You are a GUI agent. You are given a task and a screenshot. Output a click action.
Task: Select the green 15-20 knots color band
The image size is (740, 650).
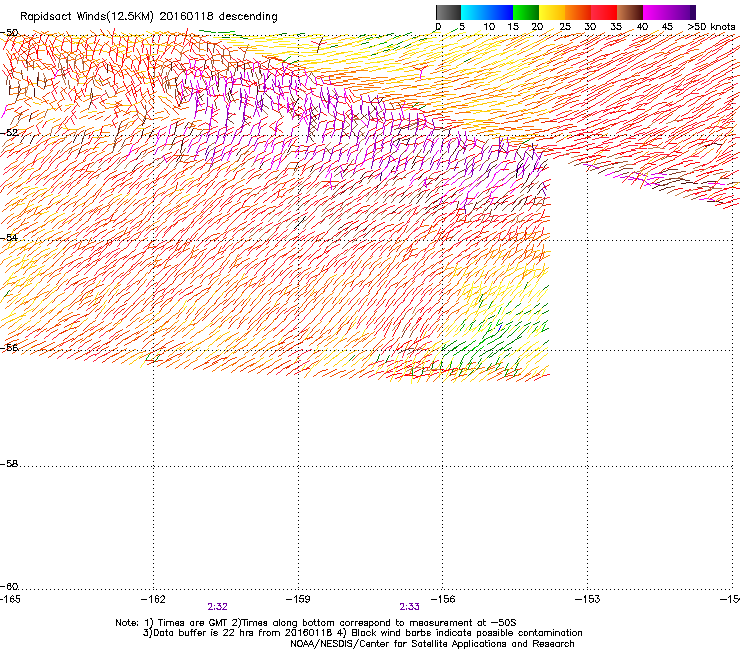coord(526,12)
